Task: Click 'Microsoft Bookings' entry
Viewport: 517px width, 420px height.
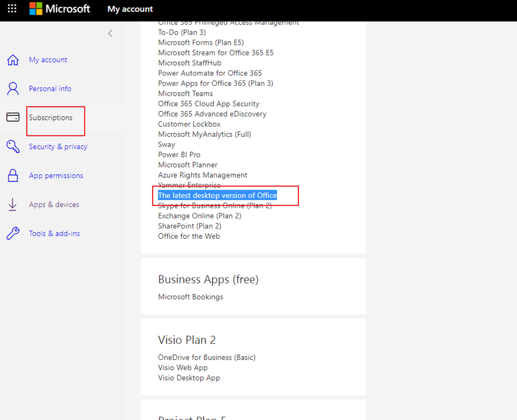Action: click(x=191, y=297)
